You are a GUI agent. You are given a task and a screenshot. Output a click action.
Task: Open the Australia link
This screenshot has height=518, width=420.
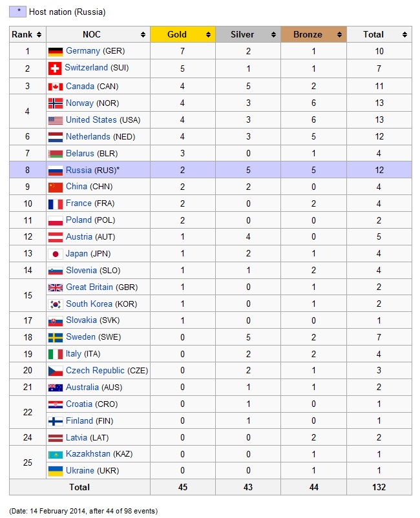coord(82,387)
